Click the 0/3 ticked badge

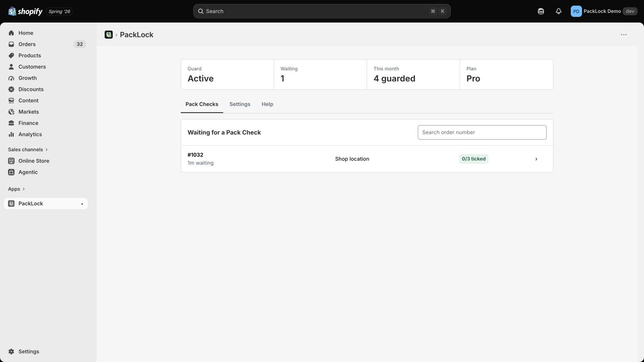(474, 159)
